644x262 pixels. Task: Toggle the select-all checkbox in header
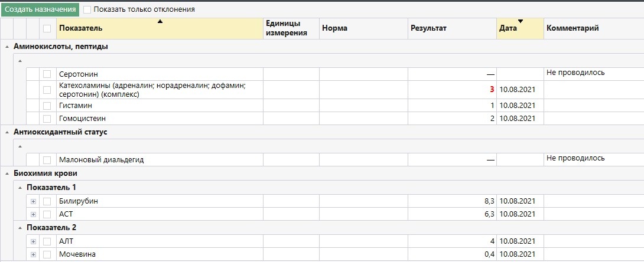(x=47, y=28)
